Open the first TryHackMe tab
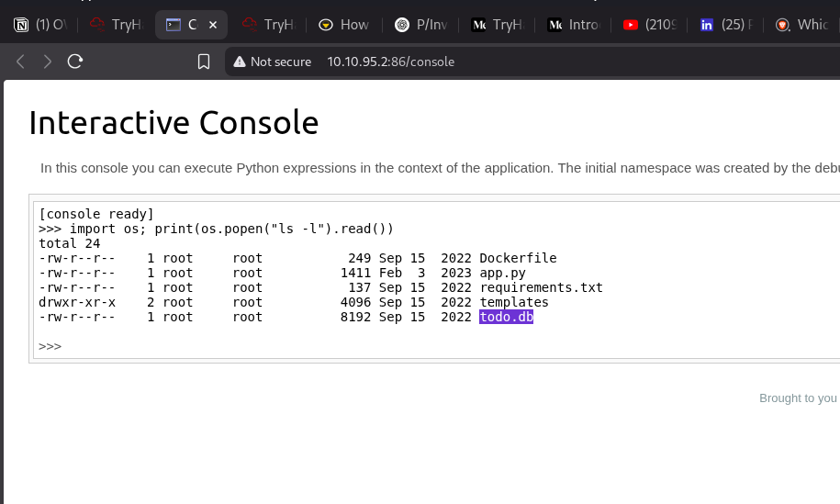Viewport: 840px width, 504px height. coord(117,25)
